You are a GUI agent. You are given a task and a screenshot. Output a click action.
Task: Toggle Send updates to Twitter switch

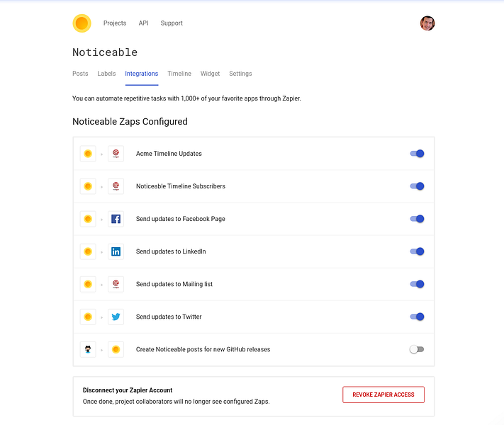click(x=417, y=317)
